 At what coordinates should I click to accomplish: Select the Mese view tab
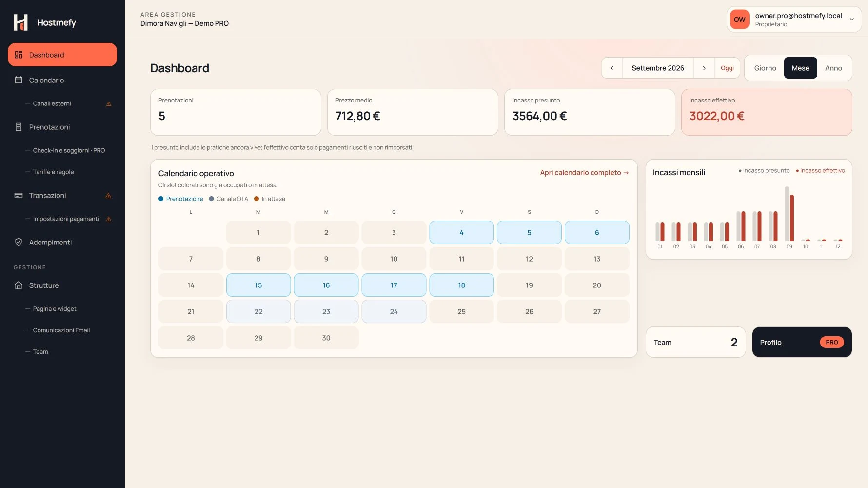(x=801, y=68)
